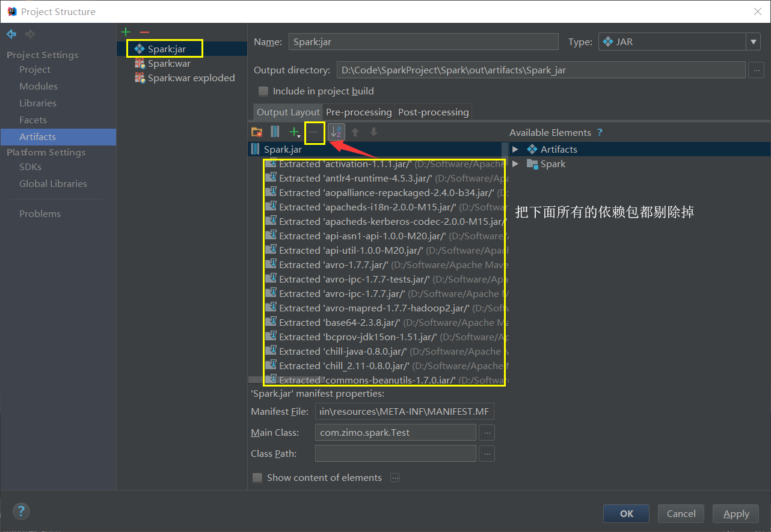Expand the Artifacts node in Available Elements
The height and width of the screenshot is (532, 771).
tap(515, 149)
